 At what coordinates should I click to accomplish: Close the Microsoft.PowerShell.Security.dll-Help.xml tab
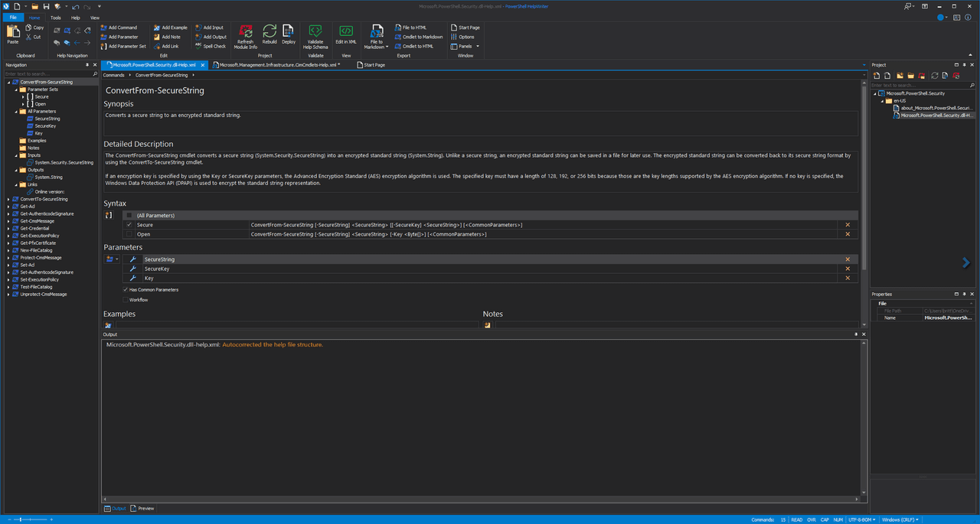(202, 65)
